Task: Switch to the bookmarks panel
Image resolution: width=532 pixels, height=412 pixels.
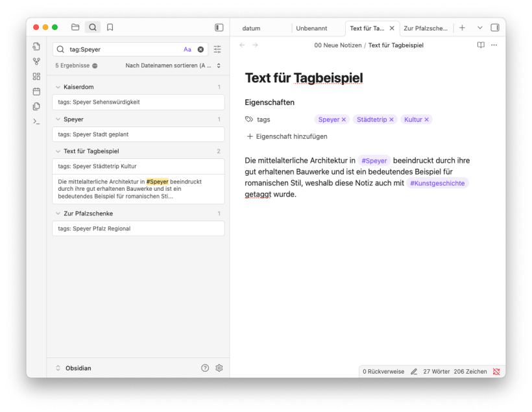Action: (110, 27)
